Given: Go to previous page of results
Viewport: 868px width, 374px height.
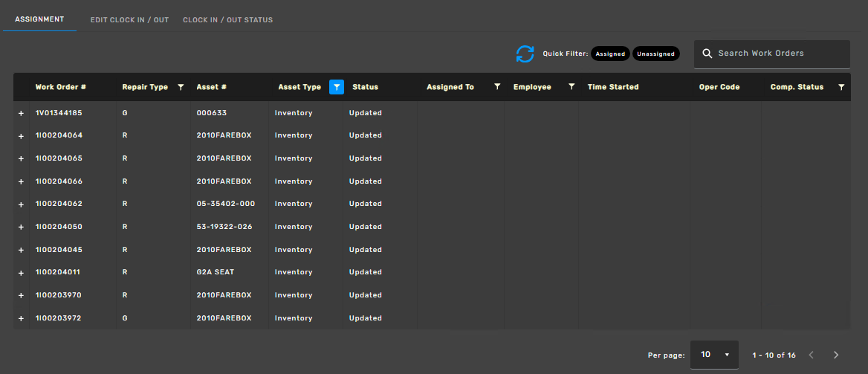Looking at the screenshot, I should [x=812, y=355].
